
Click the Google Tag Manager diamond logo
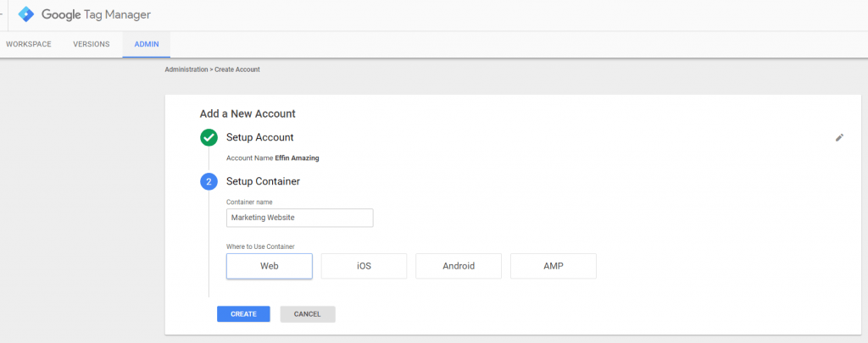pyautogui.click(x=26, y=15)
